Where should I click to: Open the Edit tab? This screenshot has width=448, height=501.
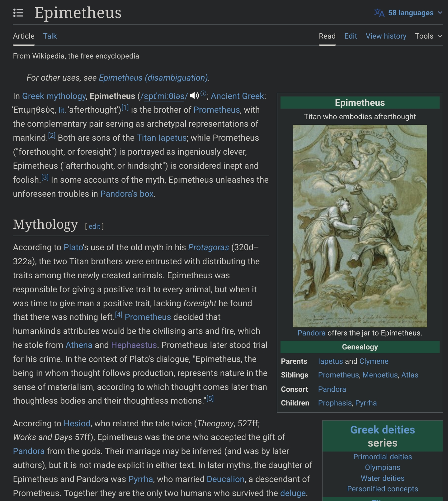(x=351, y=36)
